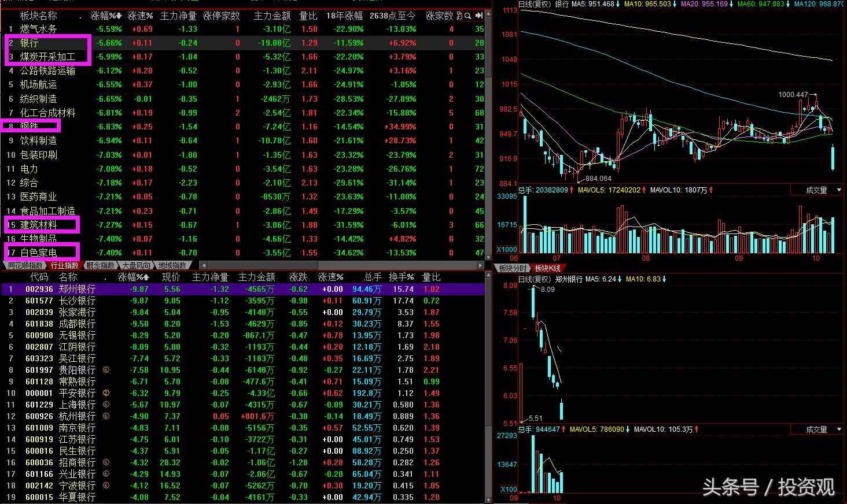Select the 机场航运 sector row
Viewport: 847px width, 504px height.
pos(242,84)
